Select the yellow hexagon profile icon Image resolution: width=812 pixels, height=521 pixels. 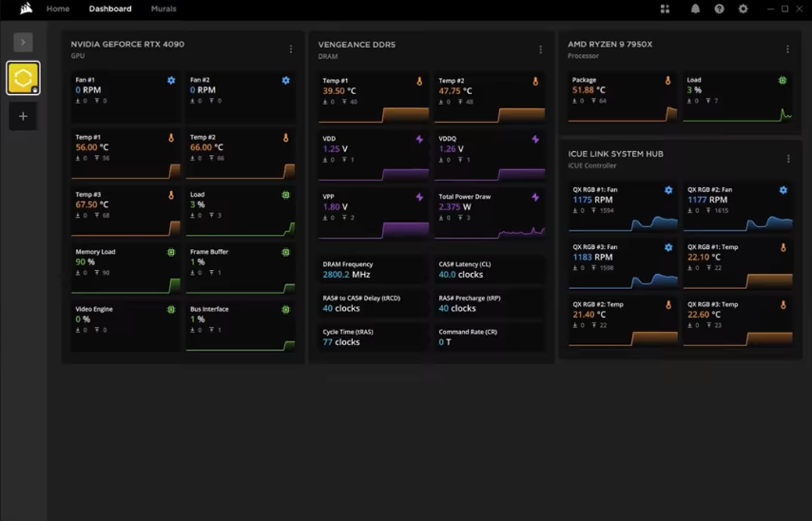point(24,78)
